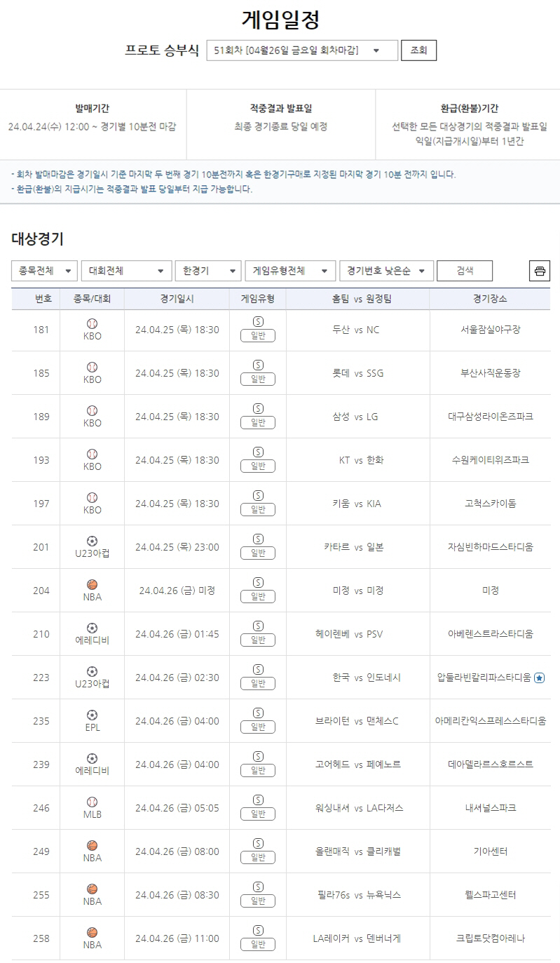Click the 고척스카이돔 venue text
This screenshot has width=560, height=963.
tap(491, 504)
